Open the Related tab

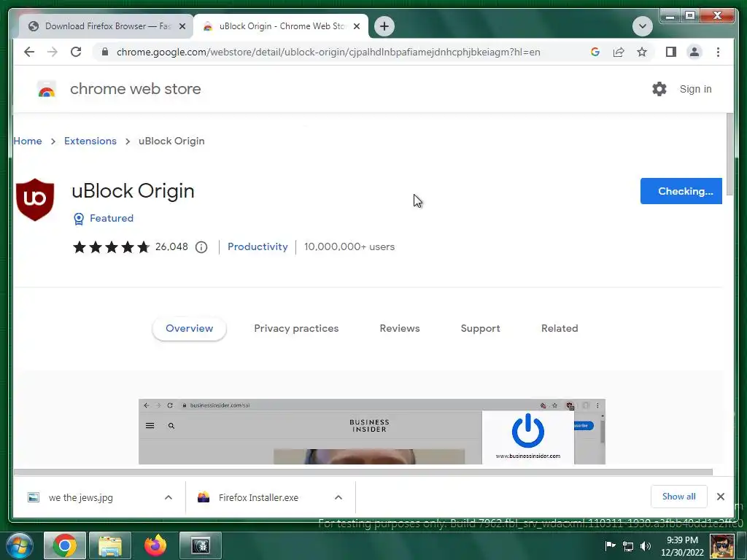560,328
